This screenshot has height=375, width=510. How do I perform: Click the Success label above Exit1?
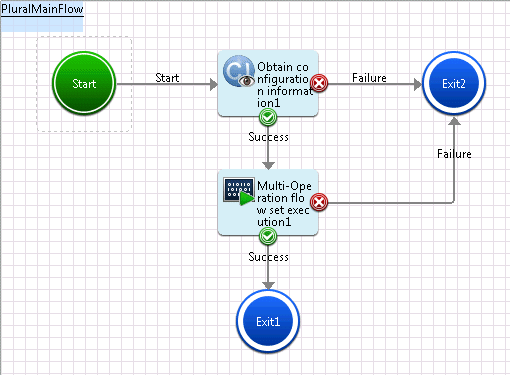(268, 257)
